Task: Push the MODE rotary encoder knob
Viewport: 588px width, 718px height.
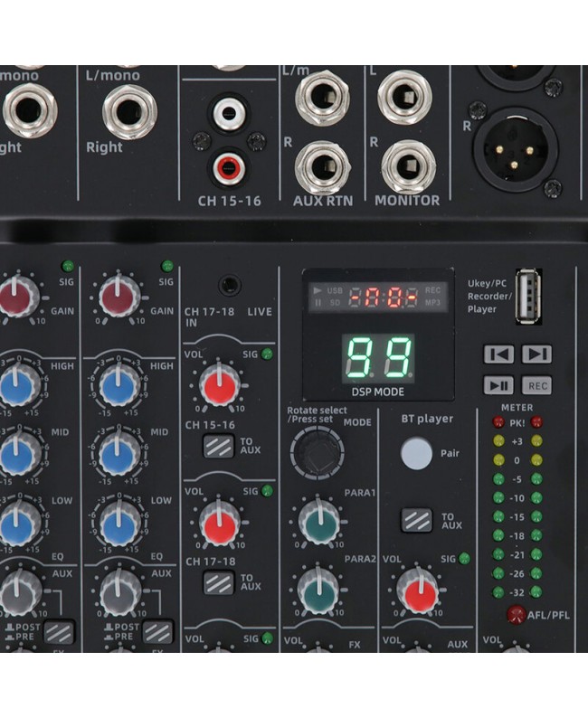Action: 317,452
